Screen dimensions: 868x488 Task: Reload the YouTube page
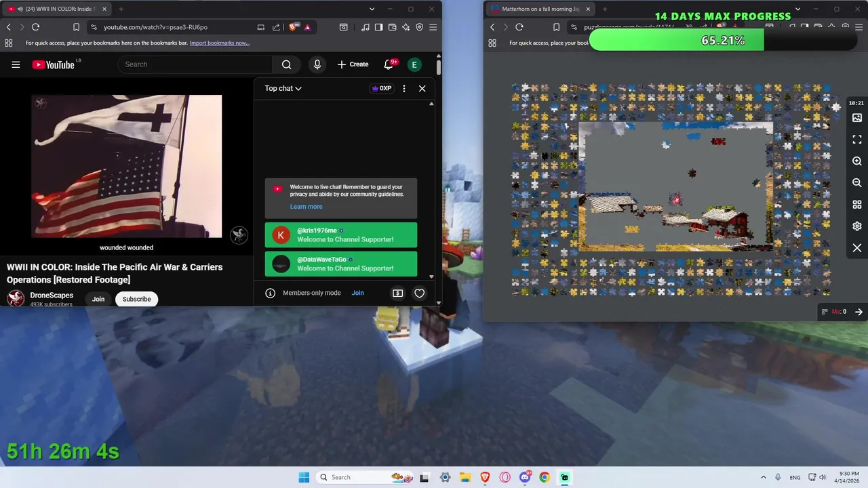pyautogui.click(x=35, y=27)
